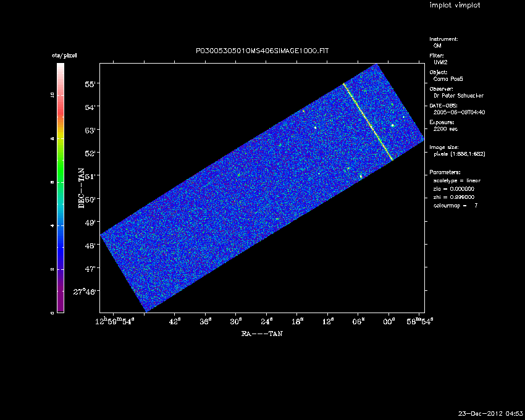The image size is (525, 420).
Task: Select the 'Instrument:' label
Action: pyautogui.click(x=443, y=39)
